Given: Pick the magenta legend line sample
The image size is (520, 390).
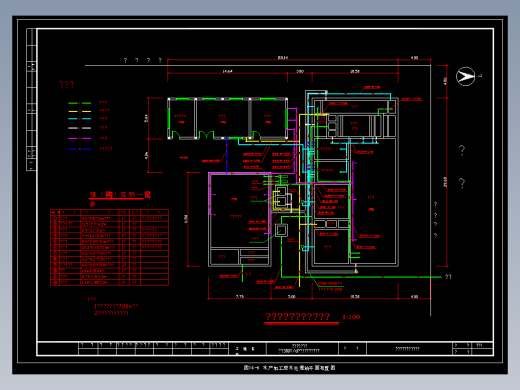Looking at the screenshot, I should point(79,138).
